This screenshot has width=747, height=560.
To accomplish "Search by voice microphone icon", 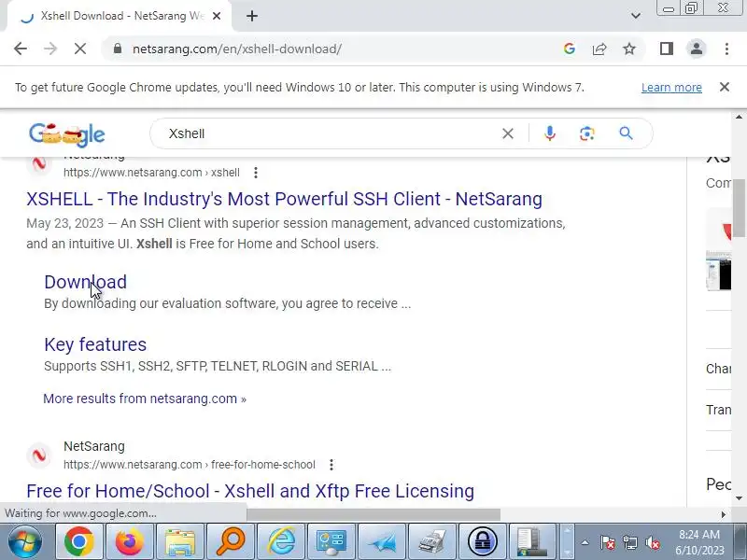I will (x=550, y=133).
